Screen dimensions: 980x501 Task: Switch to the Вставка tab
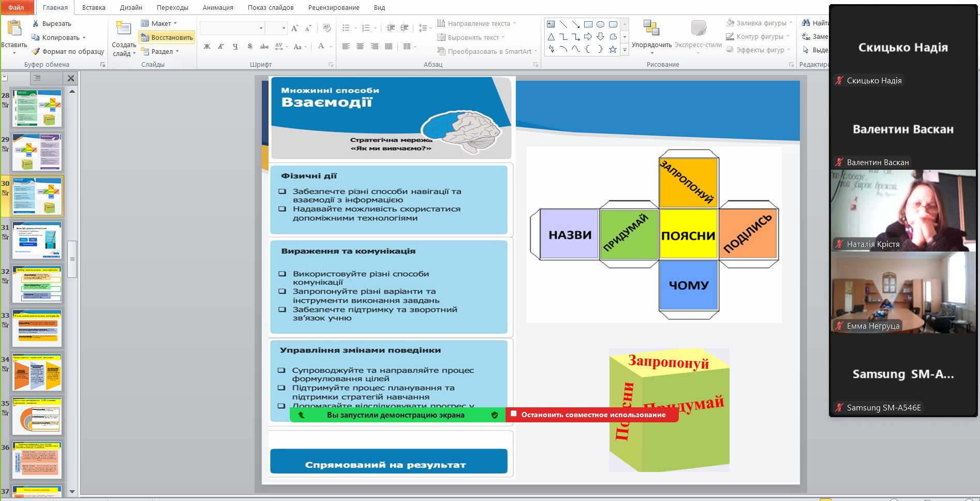click(94, 7)
